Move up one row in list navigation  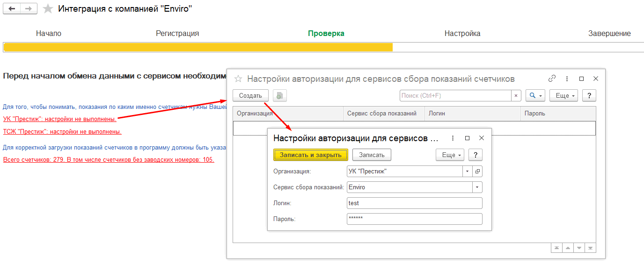(x=568, y=248)
